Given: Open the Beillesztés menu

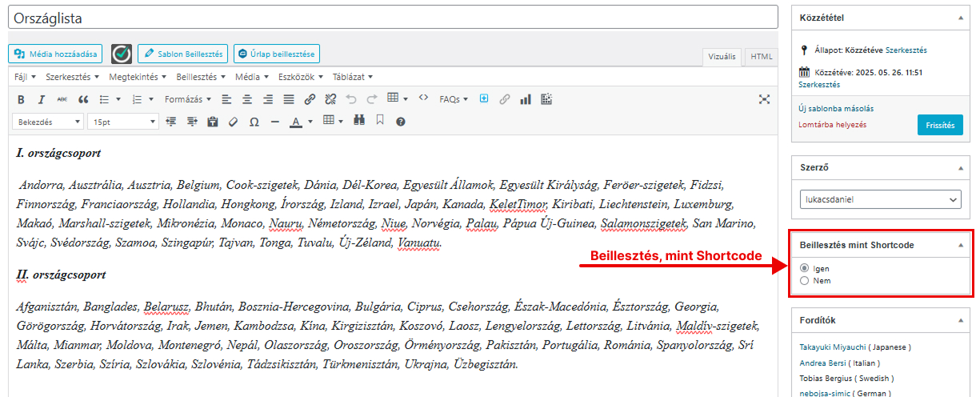Looking at the screenshot, I should pos(201,77).
